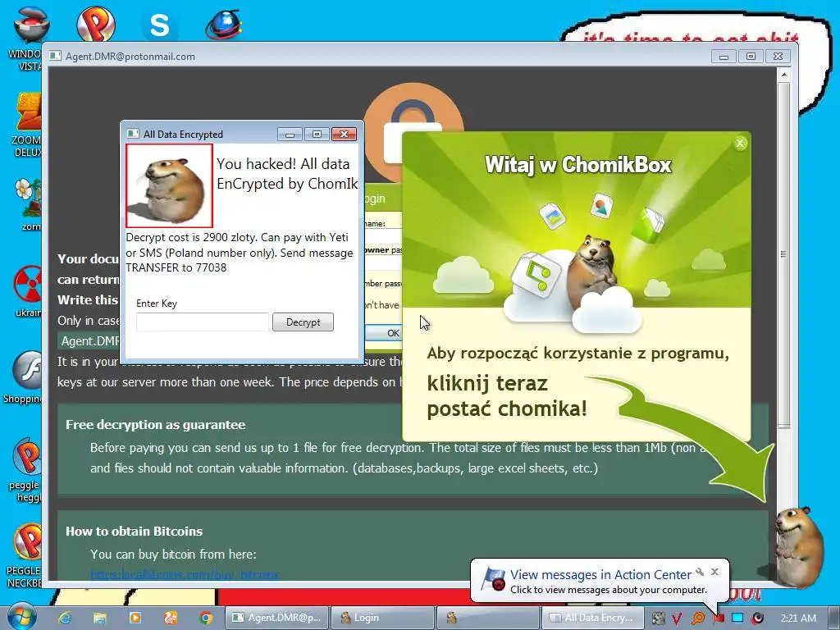Launch UC Browser from the taskbar

tap(171, 618)
